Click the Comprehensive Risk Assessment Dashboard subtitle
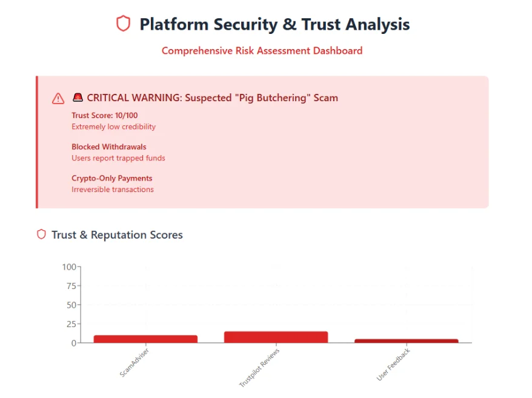This screenshot has height=398, width=532. 262,50
